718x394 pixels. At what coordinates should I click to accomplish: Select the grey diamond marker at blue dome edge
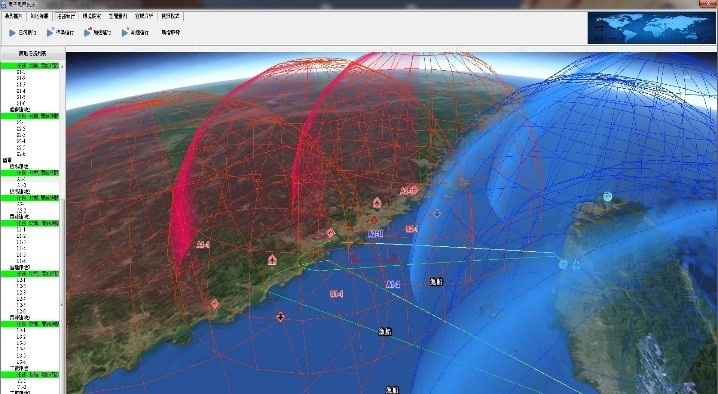click(437, 213)
